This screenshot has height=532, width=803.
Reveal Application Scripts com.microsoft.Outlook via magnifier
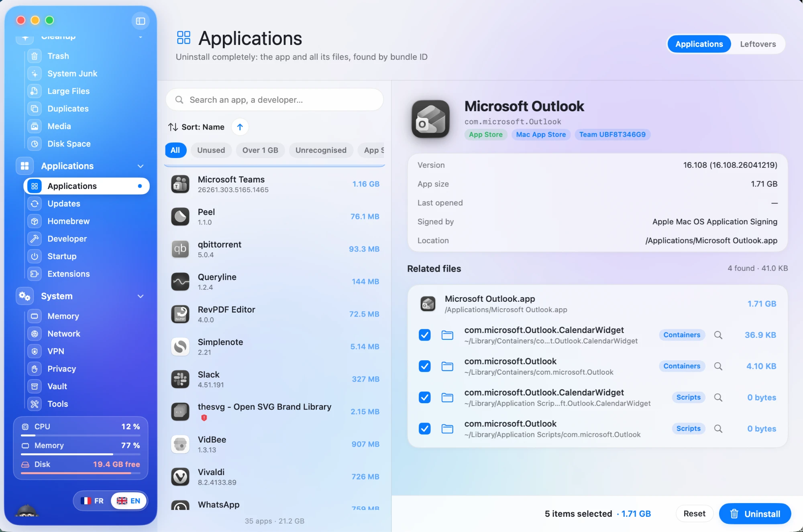coord(718,429)
